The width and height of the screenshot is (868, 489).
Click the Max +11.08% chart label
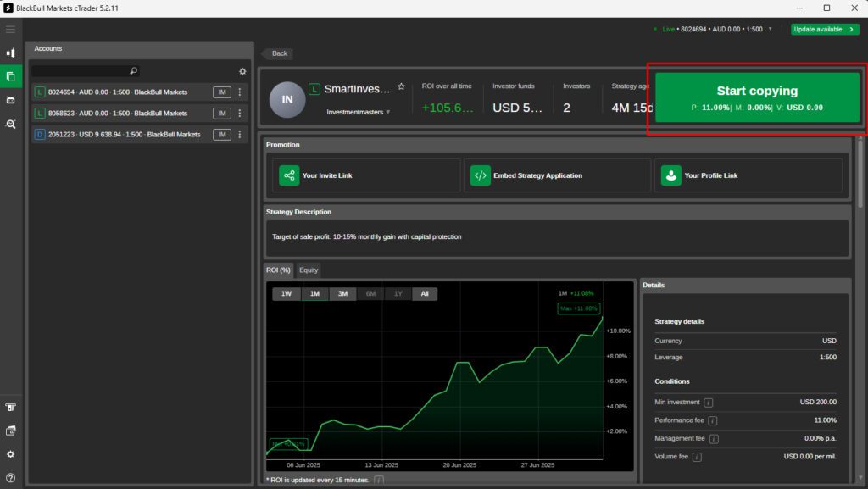[x=578, y=308]
